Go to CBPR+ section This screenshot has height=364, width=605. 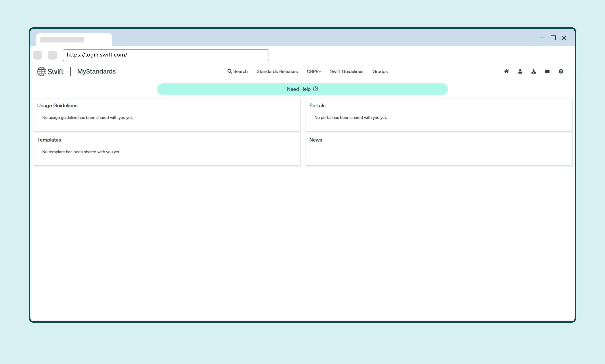pyautogui.click(x=314, y=71)
